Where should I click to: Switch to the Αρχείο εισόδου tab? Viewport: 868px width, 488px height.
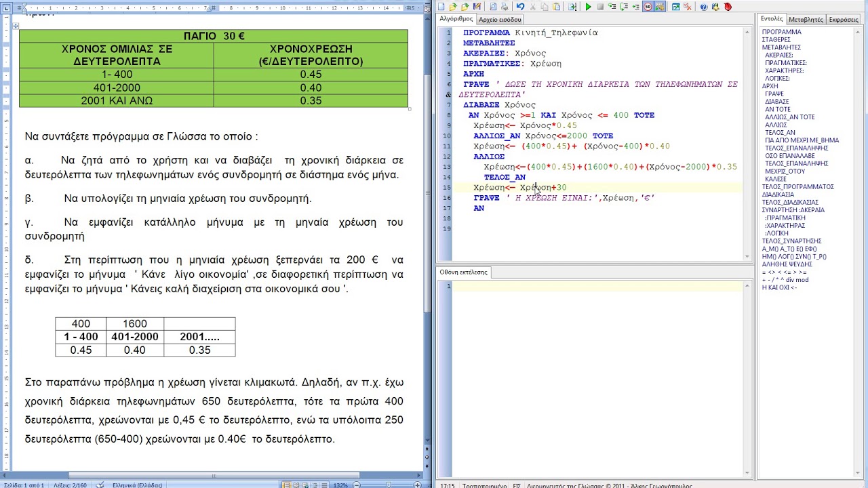(500, 20)
